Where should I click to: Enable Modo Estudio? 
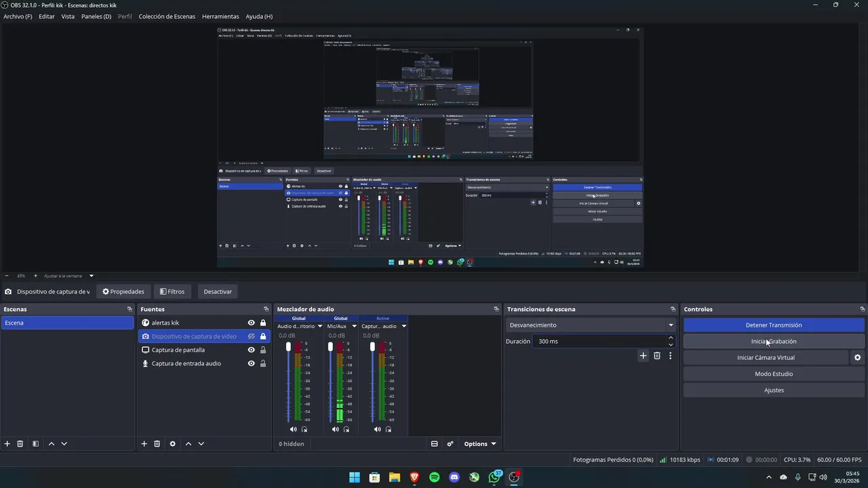coord(774,374)
